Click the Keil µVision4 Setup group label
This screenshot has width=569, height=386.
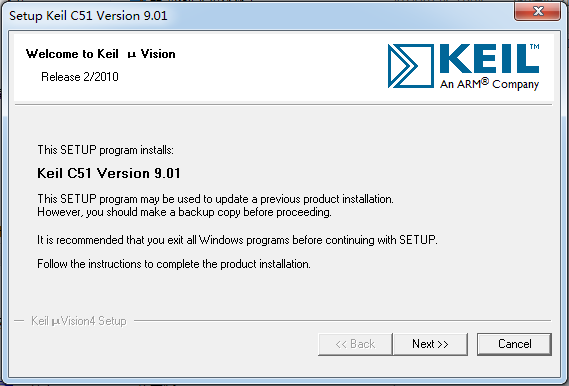click(x=79, y=321)
